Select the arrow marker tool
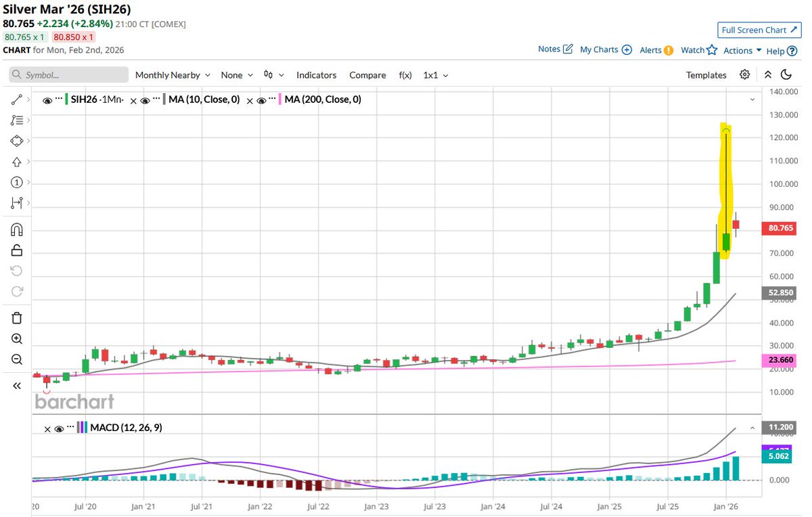The height and width of the screenshot is (517, 812). (x=17, y=162)
